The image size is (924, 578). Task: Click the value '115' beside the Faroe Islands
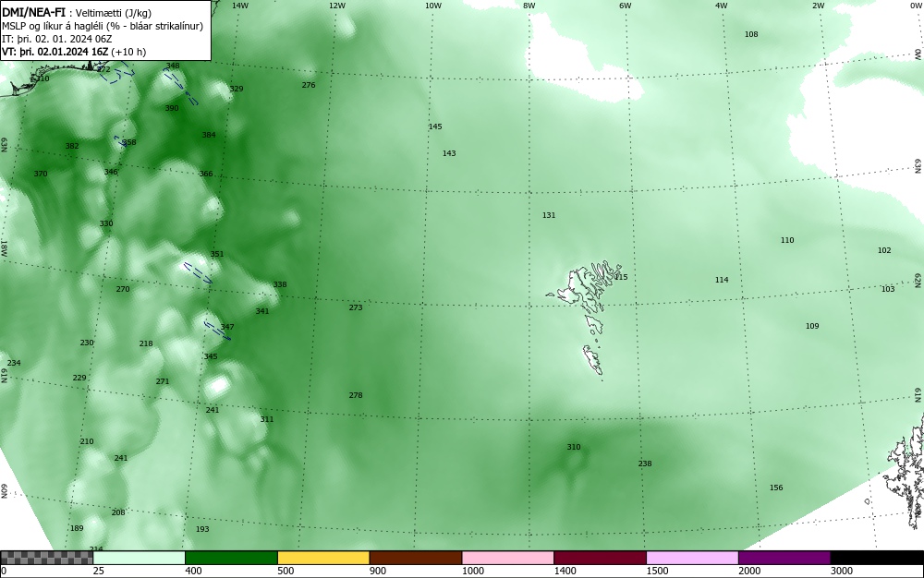coord(621,277)
